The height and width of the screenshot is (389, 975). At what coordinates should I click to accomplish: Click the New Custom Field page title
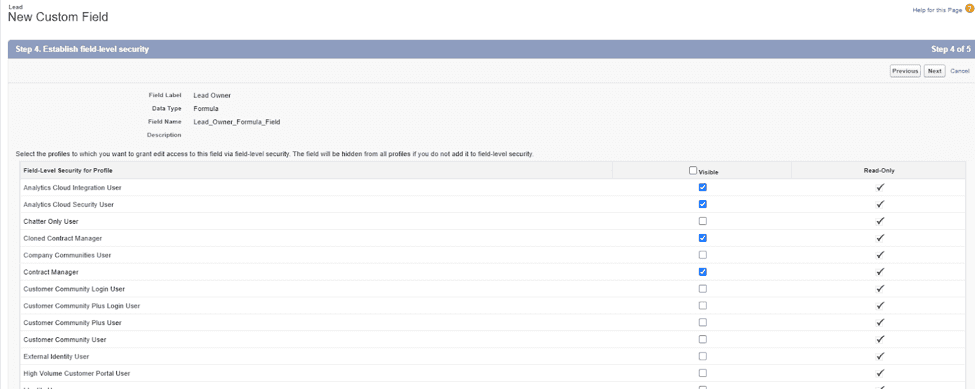[58, 17]
